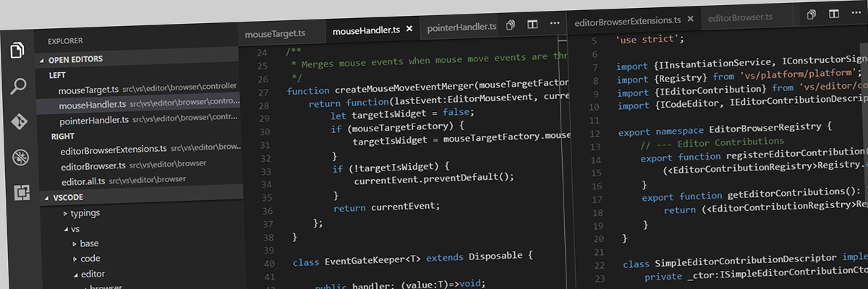The height and width of the screenshot is (289, 868).
Task: Open more actions menu of left editor
Action: [555, 24]
